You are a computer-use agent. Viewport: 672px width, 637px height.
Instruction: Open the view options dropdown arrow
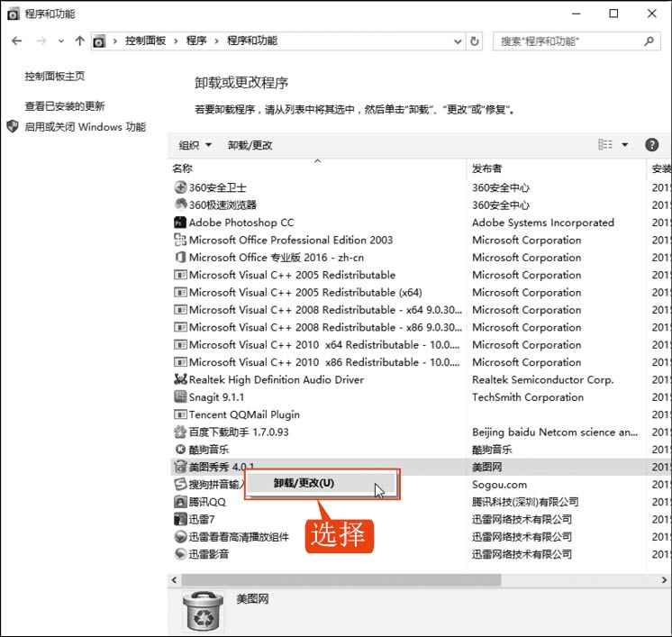pyautogui.click(x=625, y=144)
